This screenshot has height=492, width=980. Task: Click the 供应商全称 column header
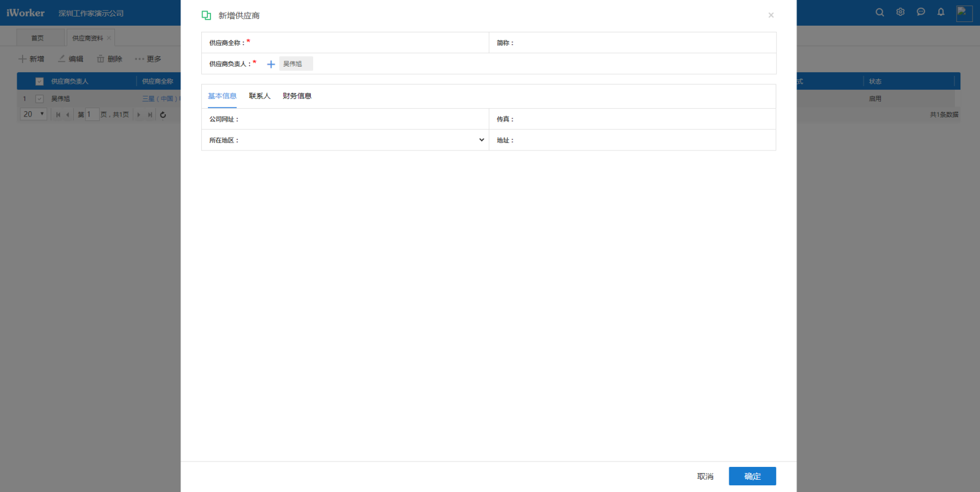click(x=158, y=81)
